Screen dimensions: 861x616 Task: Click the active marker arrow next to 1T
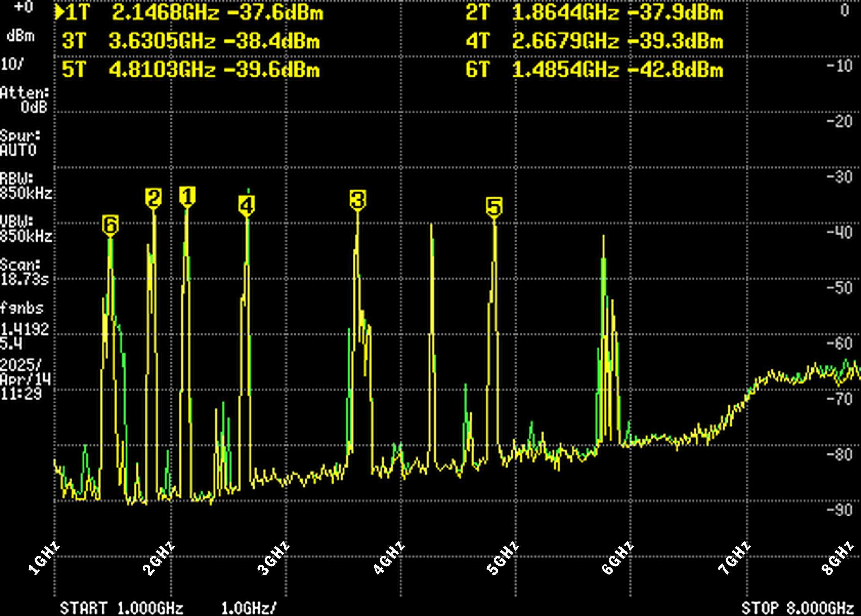61,12
